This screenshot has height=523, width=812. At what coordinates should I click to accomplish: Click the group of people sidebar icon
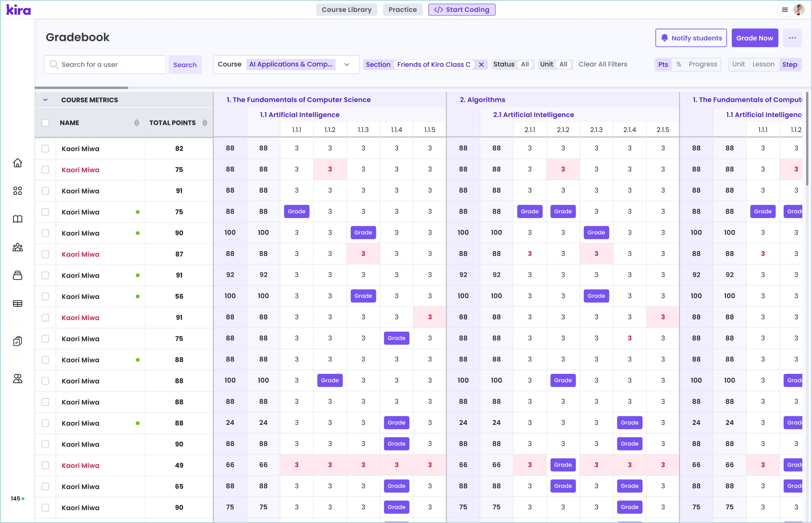click(x=18, y=247)
